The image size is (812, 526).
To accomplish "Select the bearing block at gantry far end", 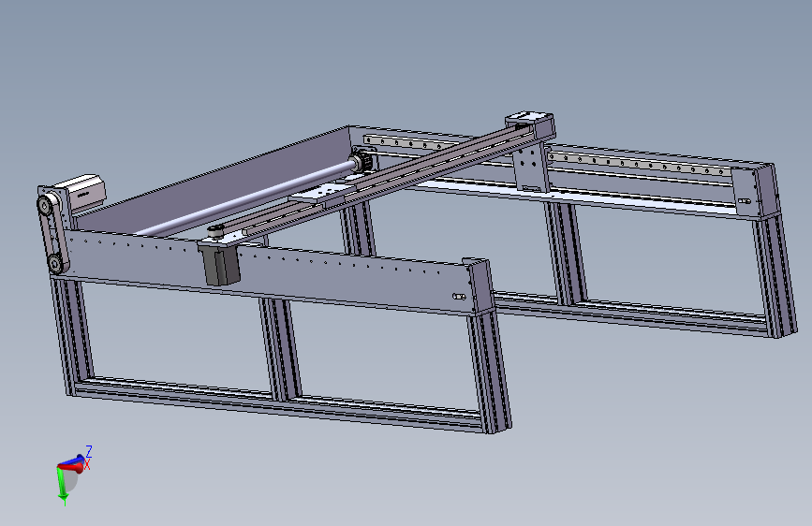I will 530,124.
